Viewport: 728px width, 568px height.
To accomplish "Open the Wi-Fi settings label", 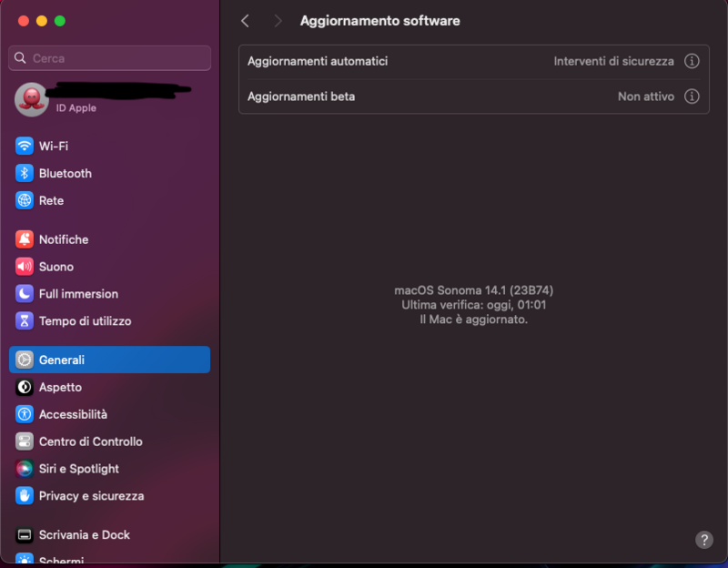I will [54, 146].
